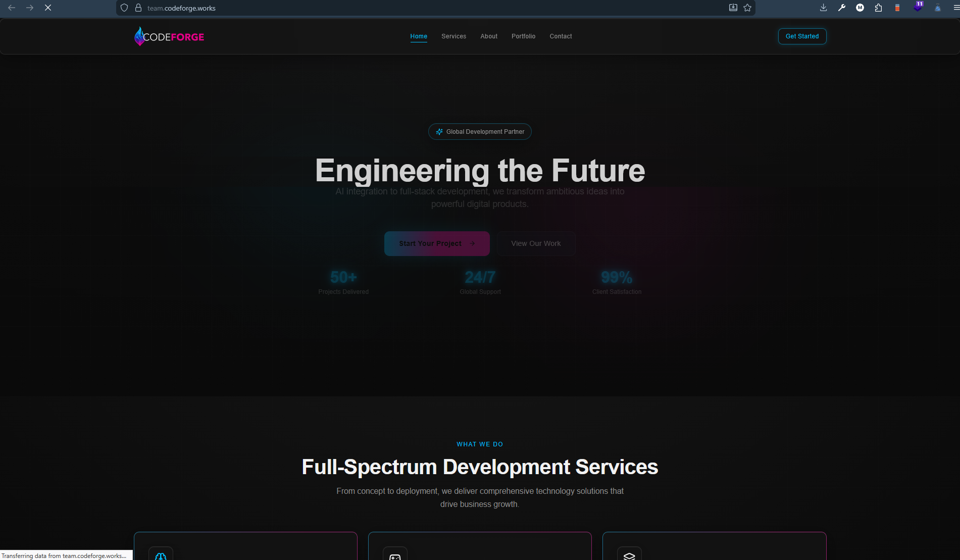Click the back navigation arrow

tap(11, 8)
